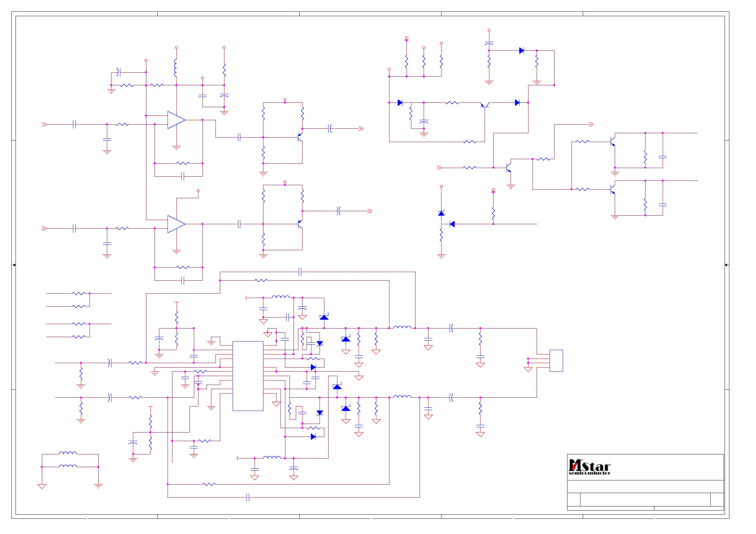Image resolution: width=756 pixels, height=534 pixels.
Task: Click upper inductor of the parallel inductor pair
Action: 68,453
